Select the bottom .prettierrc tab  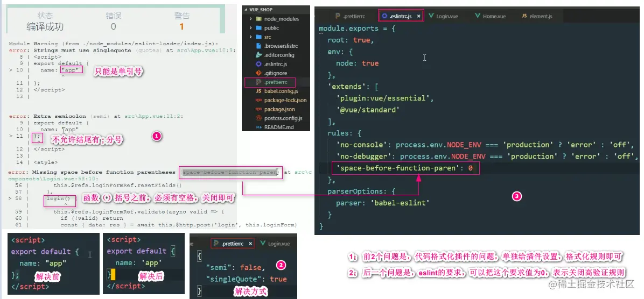[232, 244]
